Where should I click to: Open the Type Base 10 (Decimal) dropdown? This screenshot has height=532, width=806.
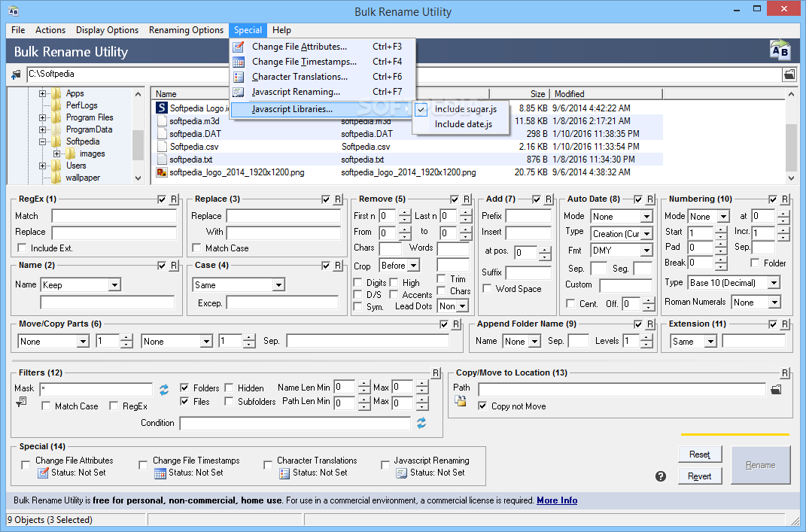pyautogui.click(x=774, y=283)
